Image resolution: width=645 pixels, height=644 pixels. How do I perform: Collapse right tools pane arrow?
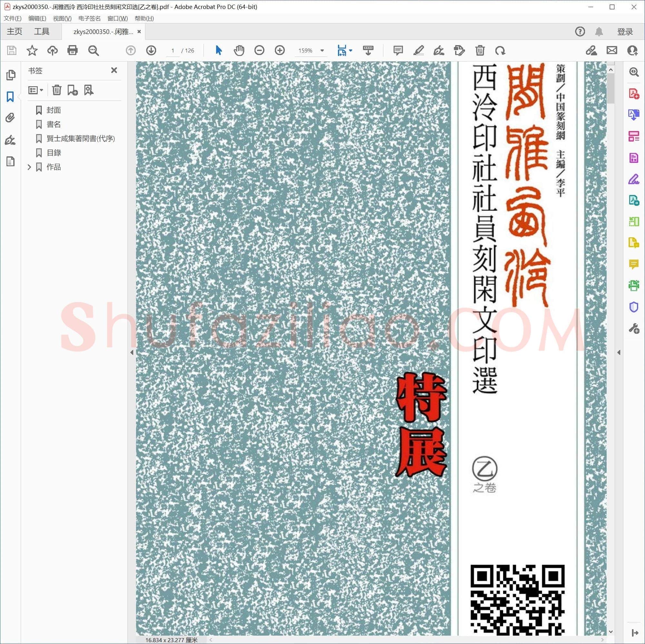point(619,352)
